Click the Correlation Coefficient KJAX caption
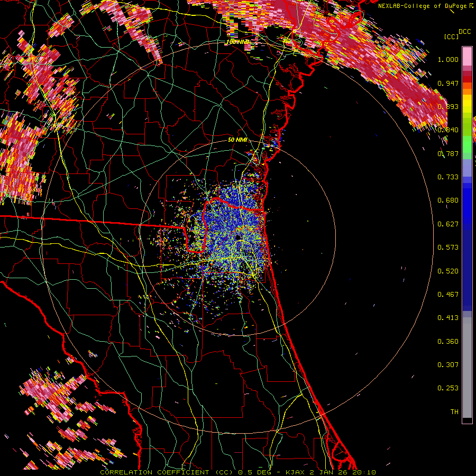 pyautogui.click(x=238, y=472)
